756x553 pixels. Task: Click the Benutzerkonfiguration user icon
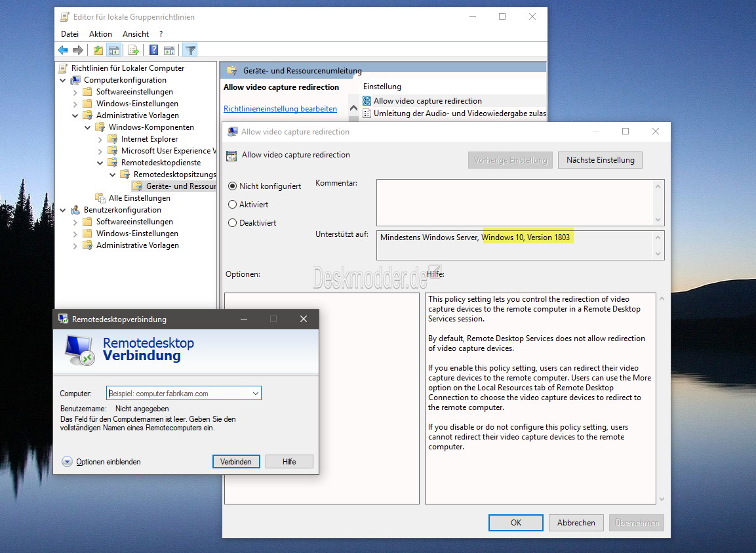click(x=75, y=210)
